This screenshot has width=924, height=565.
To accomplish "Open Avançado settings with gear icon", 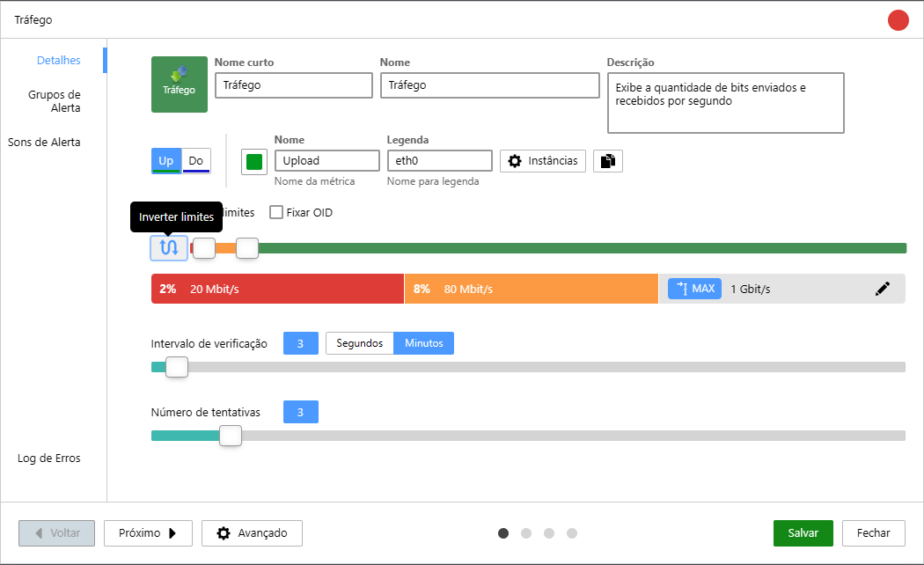I will pos(252,533).
